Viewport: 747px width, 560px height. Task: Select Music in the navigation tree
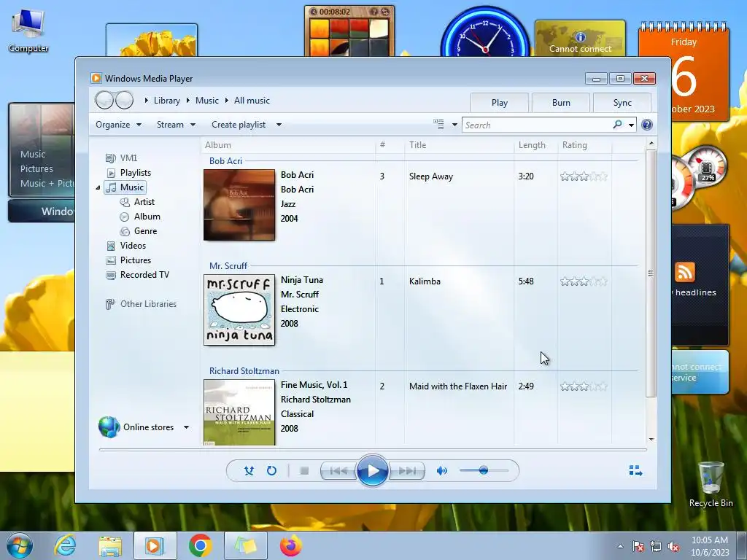tap(125, 187)
